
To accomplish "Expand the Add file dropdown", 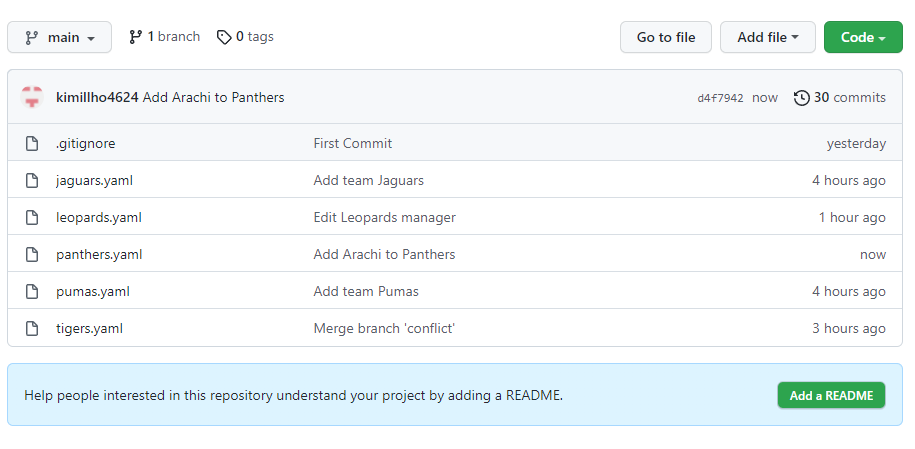I will (768, 37).
